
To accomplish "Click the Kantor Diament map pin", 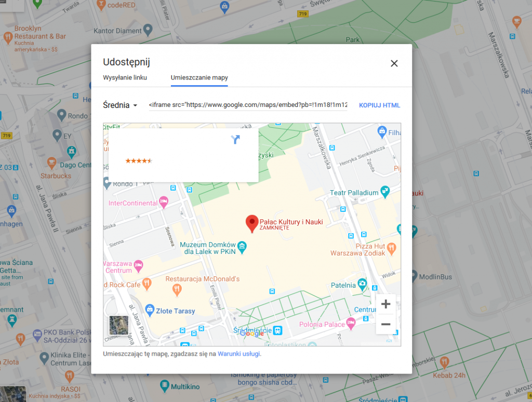I will pos(148,30).
